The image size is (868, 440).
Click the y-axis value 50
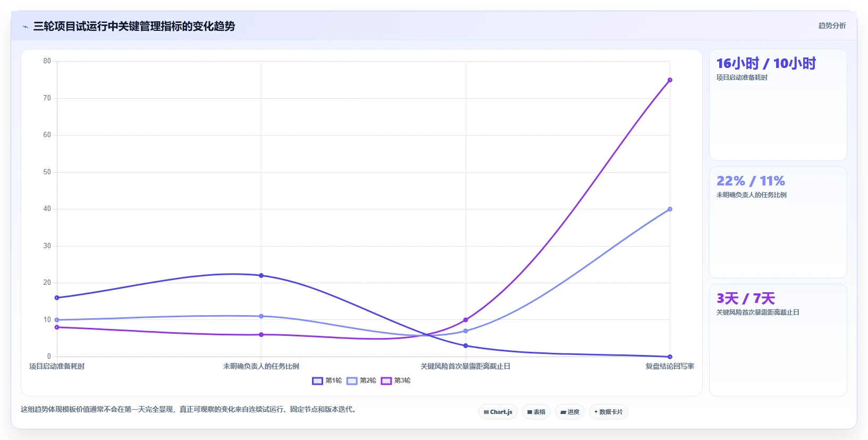[x=47, y=172]
